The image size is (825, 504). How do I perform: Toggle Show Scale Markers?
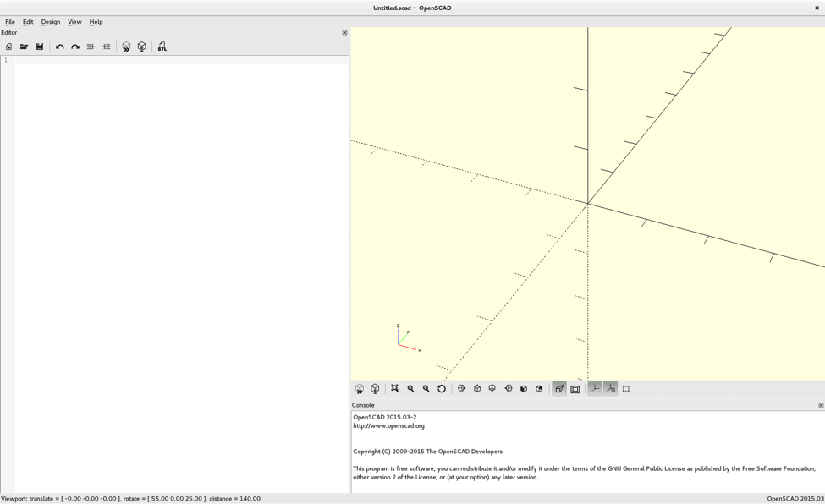(610, 389)
